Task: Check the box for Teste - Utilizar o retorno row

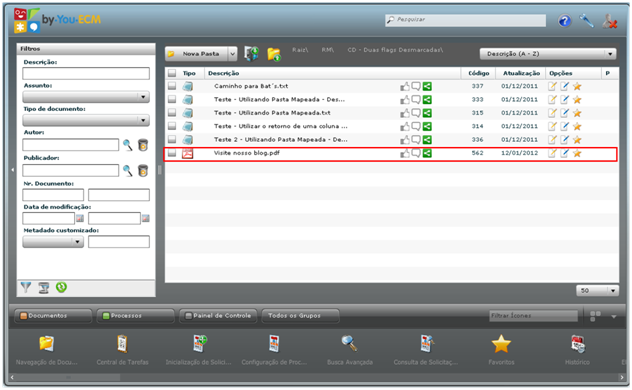Action: point(172,127)
